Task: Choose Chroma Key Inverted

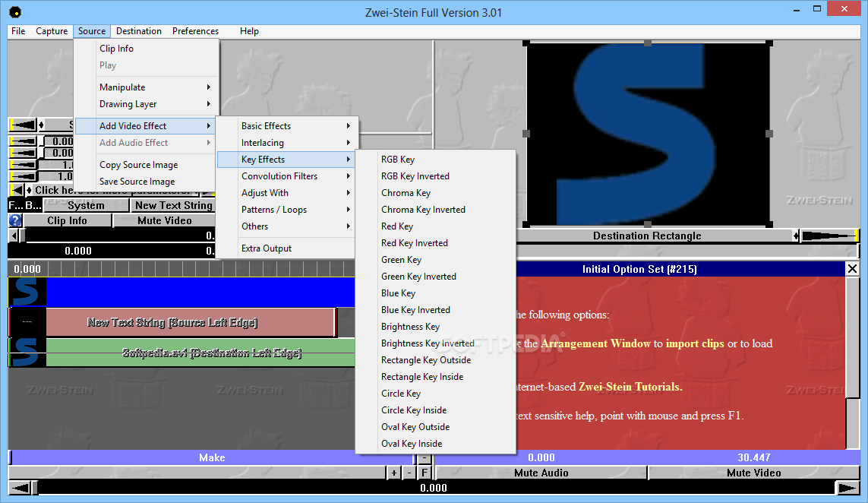Action: tap(436, 210)
